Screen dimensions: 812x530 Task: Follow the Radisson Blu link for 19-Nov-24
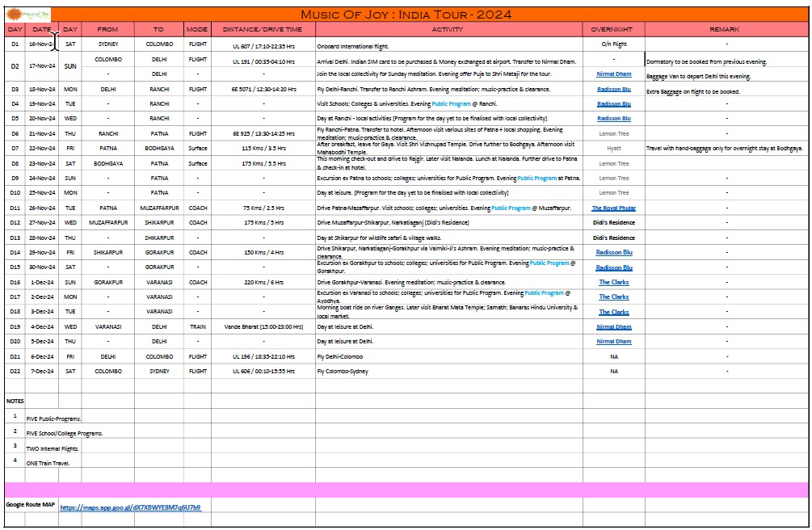click(x=614, y=103)
